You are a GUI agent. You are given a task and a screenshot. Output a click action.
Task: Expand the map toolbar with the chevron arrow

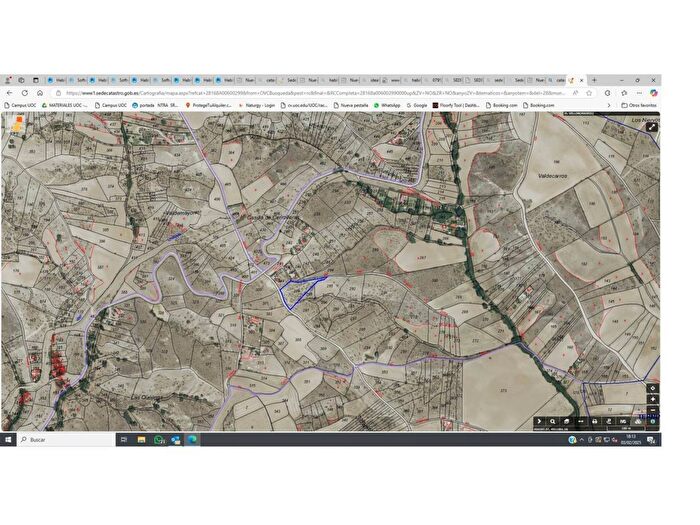539,421
